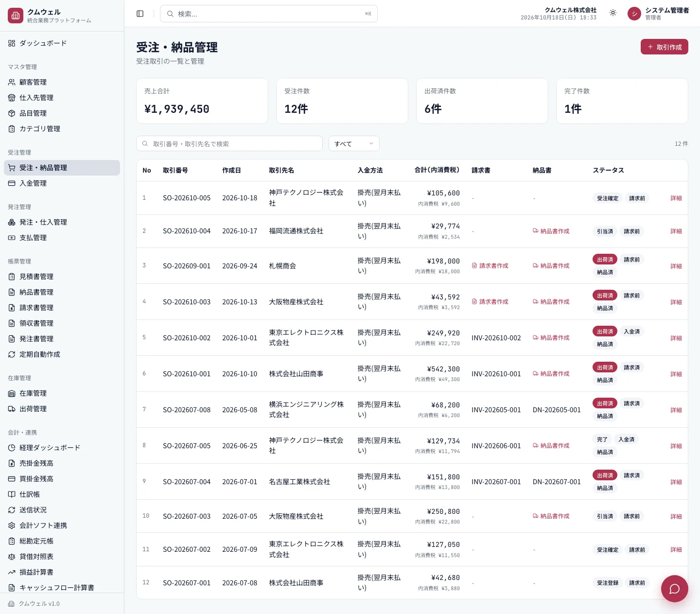Focus the global 検索 search field
The image size is (700, 614).
click(268, 14)
